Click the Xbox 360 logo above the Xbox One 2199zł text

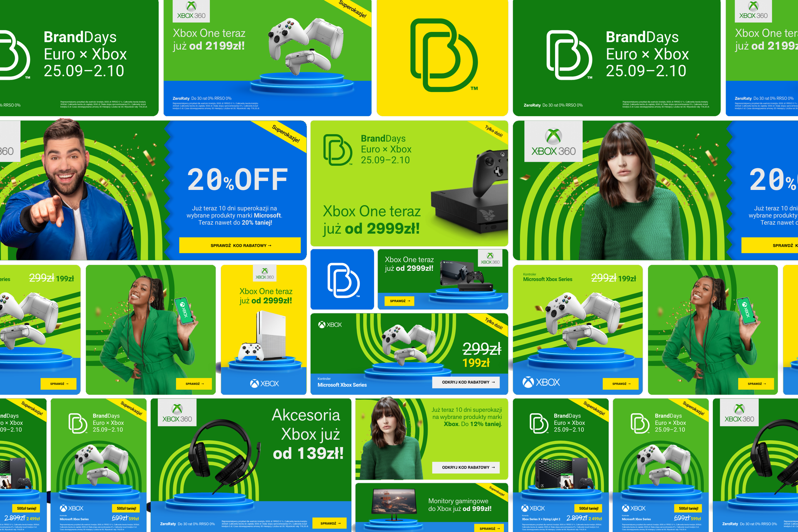[x=191, y=11]
